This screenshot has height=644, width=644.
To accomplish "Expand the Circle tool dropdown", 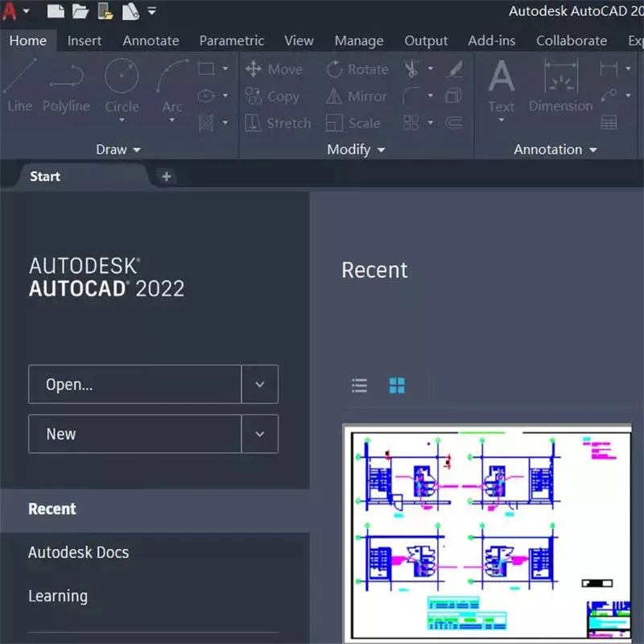I will tap(122, 118).
